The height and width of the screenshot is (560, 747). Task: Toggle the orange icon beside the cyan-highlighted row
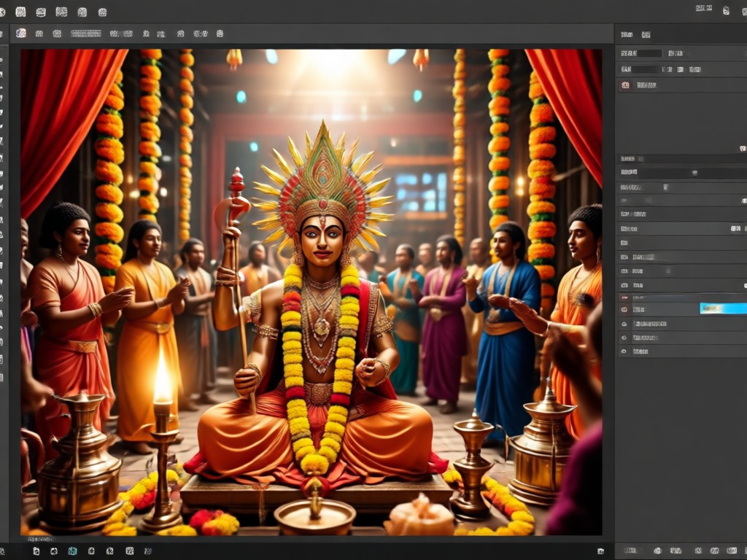click(x=624, y=309)
